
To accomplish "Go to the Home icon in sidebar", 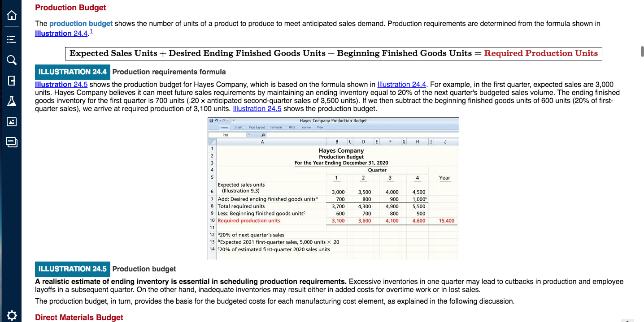I will point(12,16).
